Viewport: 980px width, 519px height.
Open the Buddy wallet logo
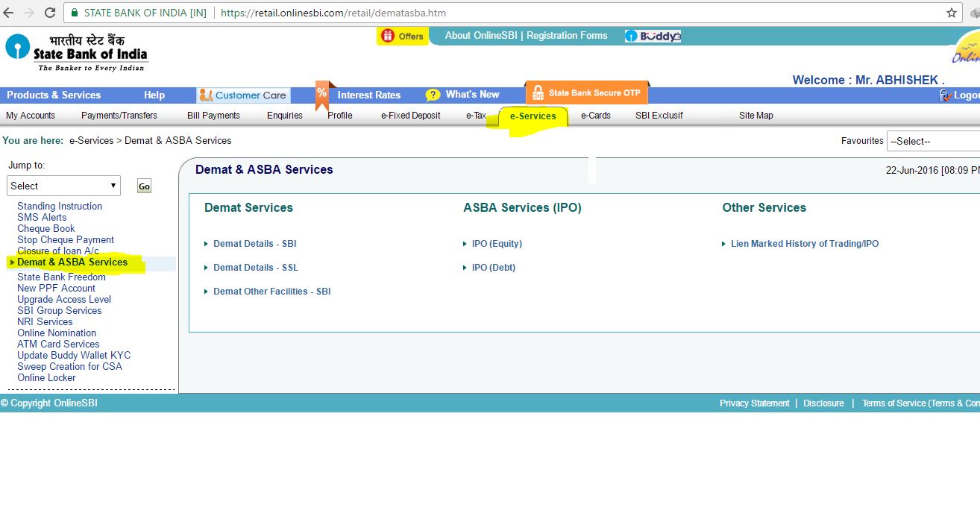click(653, 36)
